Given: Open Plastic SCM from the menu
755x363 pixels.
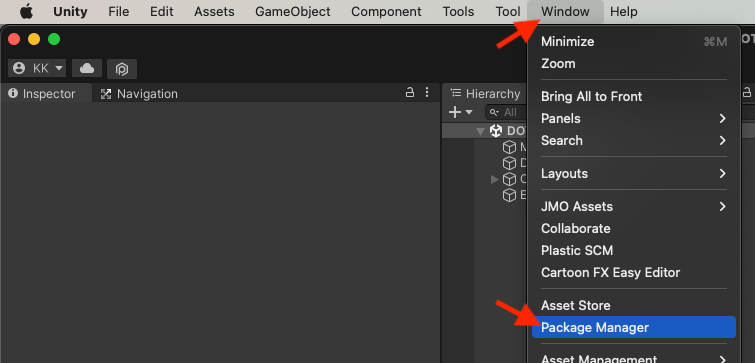Looking at the screenshot, I should (634, 250).
